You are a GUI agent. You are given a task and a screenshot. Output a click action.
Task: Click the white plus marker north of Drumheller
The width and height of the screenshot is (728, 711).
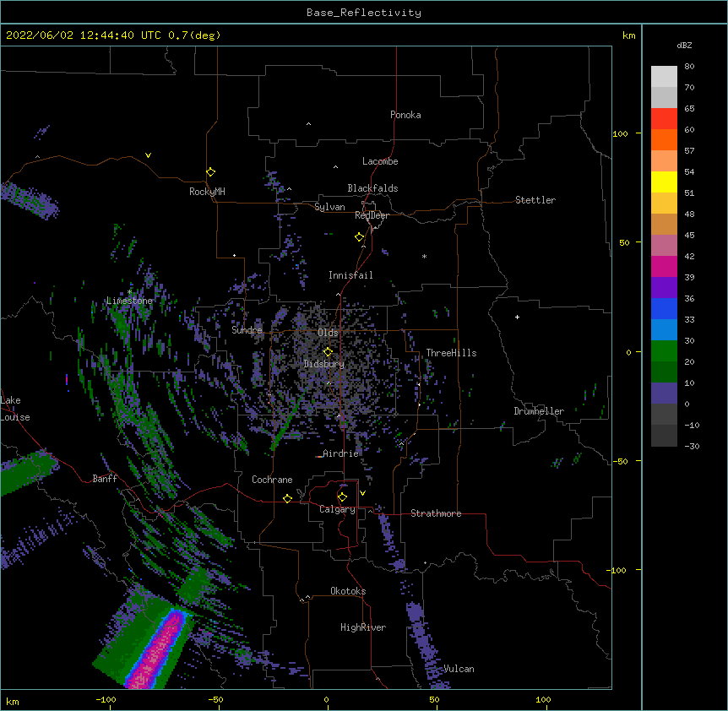tap(517, 317)
